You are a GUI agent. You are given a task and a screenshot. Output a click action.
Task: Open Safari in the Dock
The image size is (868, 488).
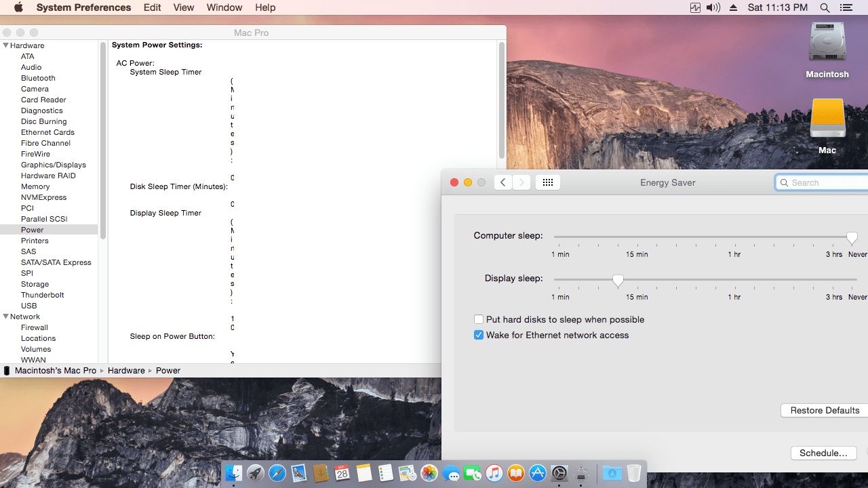click(x=277, y=473)
